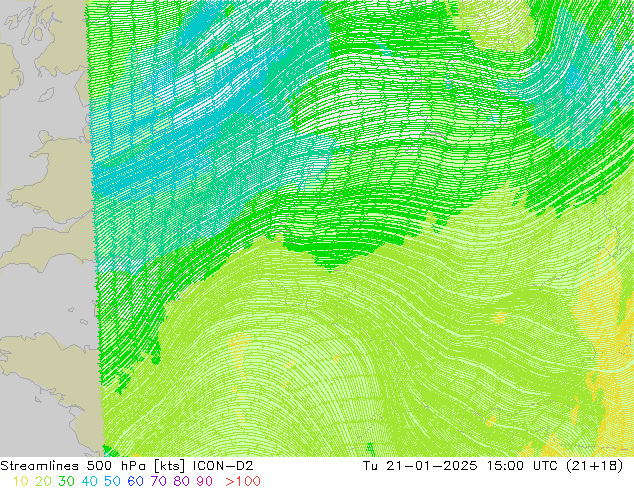This screenshot has width=634, height=490.
Task: Click the date 'Tu 21-01-2025 15:00 UTC (21+18)'
Action: click(493, 466)
